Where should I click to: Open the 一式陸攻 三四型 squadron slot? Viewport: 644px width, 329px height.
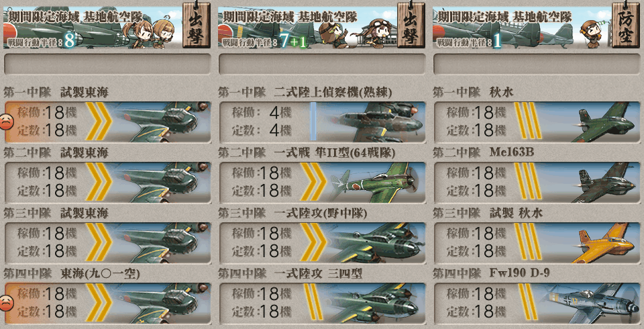[x=322, y=303]
